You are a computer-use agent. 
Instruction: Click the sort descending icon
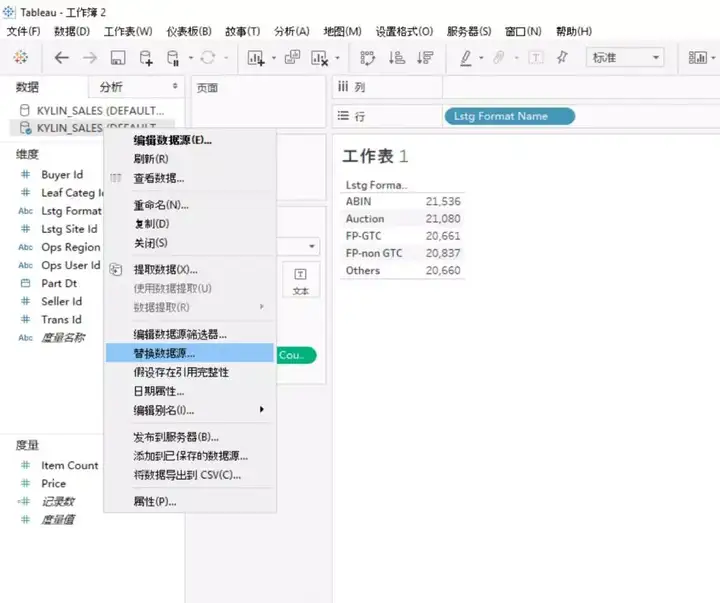click(425, 57)
